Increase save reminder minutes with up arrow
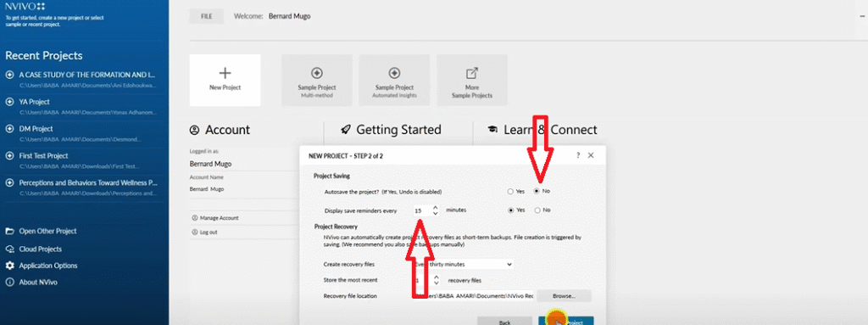This screenshot has height=325, width=868. [436, 207]
